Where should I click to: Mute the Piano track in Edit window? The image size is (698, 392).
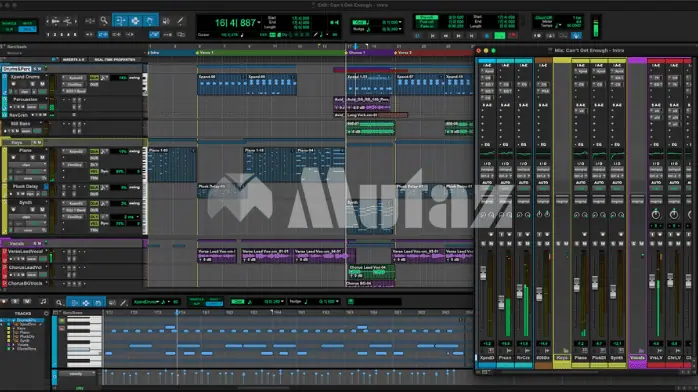click(x=42, y=158)
